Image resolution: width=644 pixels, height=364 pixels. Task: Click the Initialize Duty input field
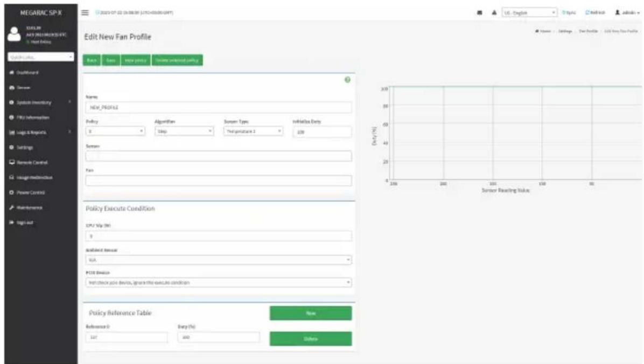click(x=322, y=132)
